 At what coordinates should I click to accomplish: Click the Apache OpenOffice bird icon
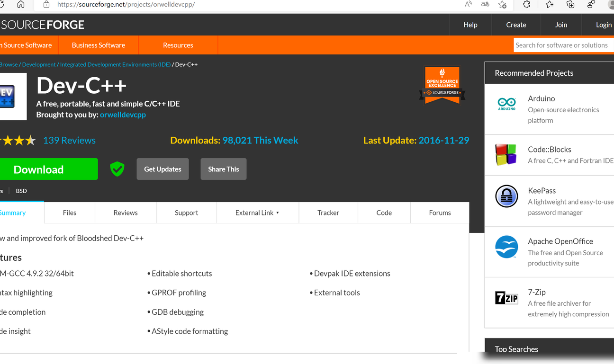(x=506, y=247)
